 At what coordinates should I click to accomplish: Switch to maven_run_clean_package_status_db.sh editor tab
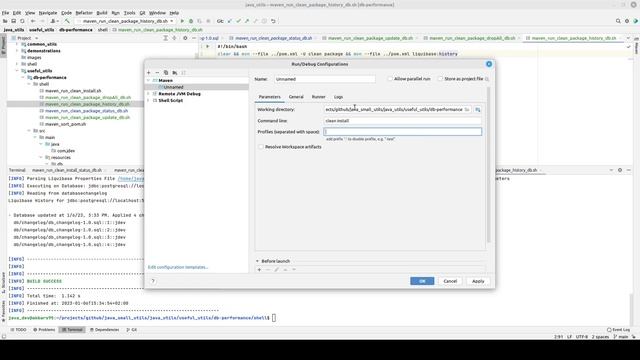(x=273, y=38)
